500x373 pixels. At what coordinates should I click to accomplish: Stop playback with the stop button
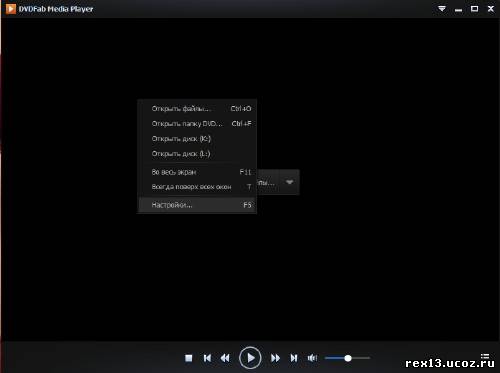[x=189, y=358]
